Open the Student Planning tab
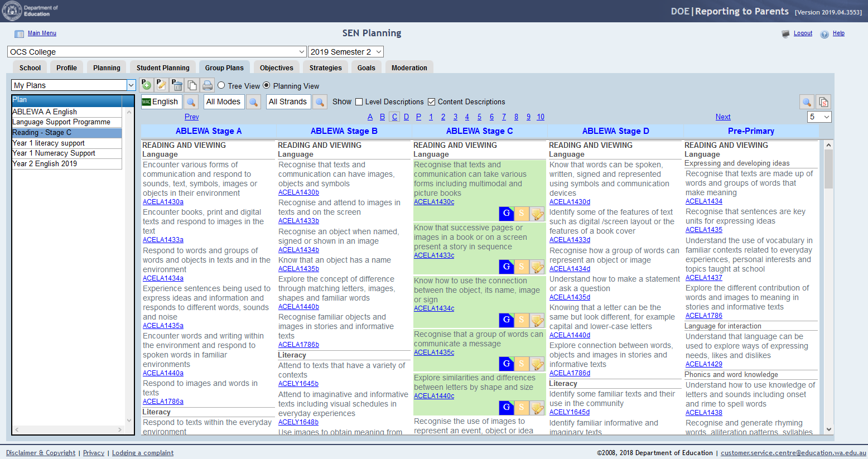868x459 pixels. click(x=163, y=68)
